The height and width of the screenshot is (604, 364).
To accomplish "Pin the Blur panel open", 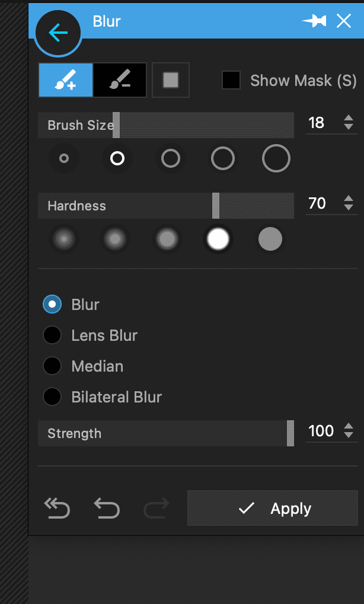I will pyautogui.click(x=314, y=20).
